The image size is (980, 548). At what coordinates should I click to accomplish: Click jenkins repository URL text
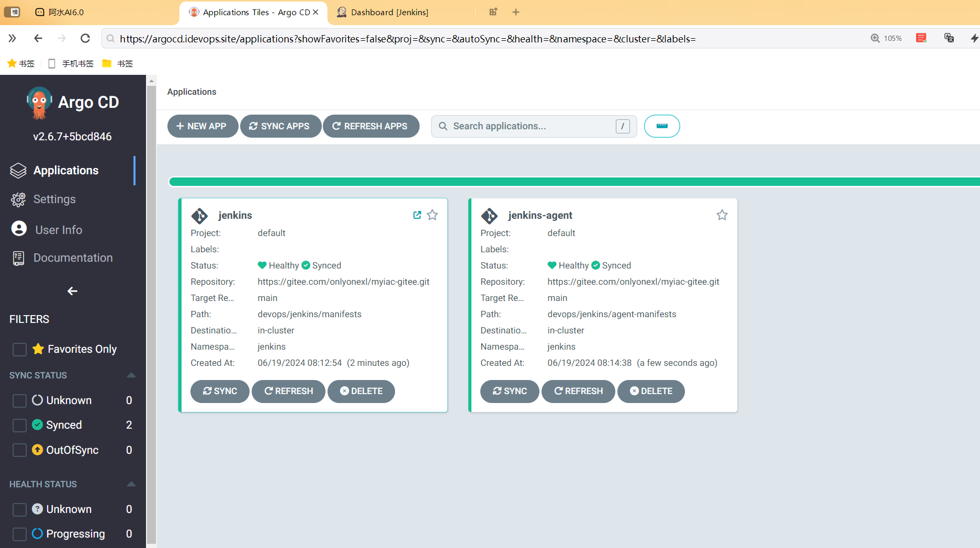[343, 282]
